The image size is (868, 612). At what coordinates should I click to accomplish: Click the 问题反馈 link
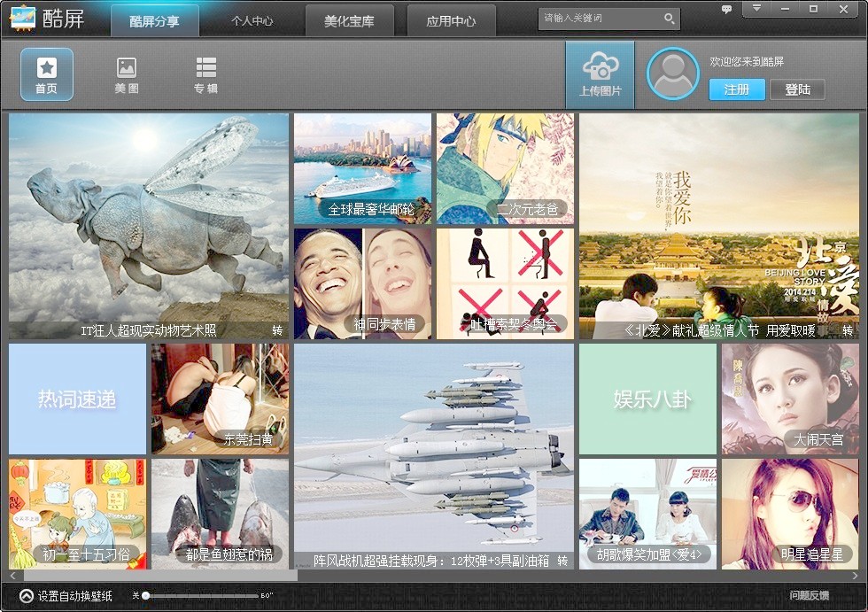coord(809,595)
